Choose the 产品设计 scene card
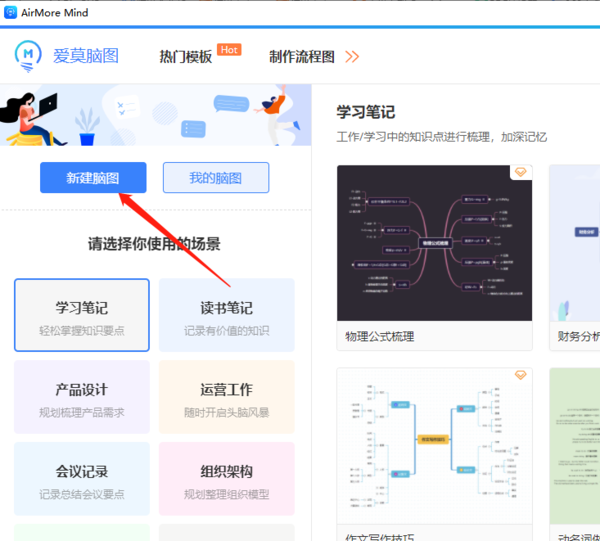The width and height of the screenshot is (600, 541). click(x=82, y=397)
